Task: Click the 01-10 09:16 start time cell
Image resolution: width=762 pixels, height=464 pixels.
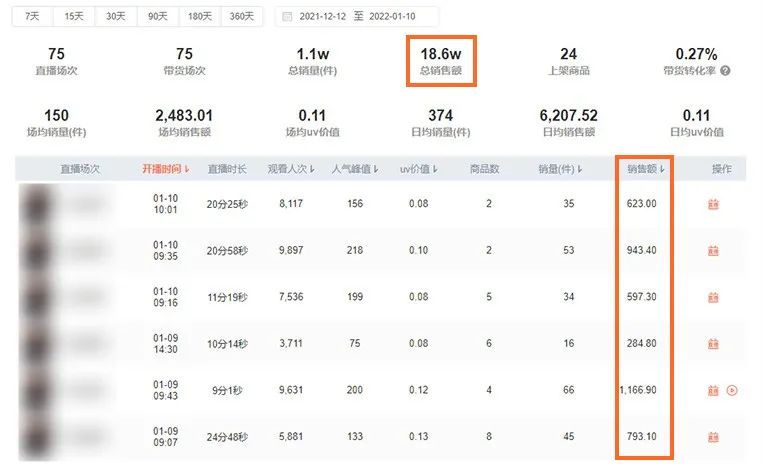Action: point(166,297)
